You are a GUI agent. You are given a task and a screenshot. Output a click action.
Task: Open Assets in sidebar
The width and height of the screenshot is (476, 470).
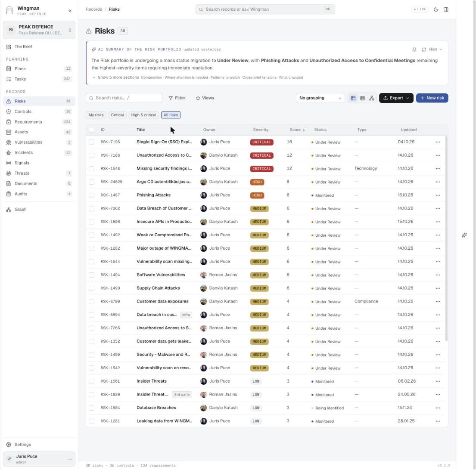pos(39,132)
